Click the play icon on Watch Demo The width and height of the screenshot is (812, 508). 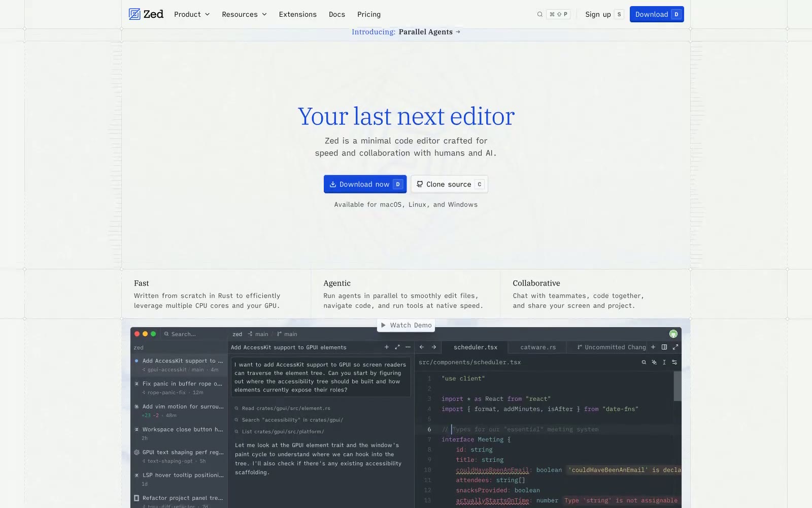coord(384,325)
